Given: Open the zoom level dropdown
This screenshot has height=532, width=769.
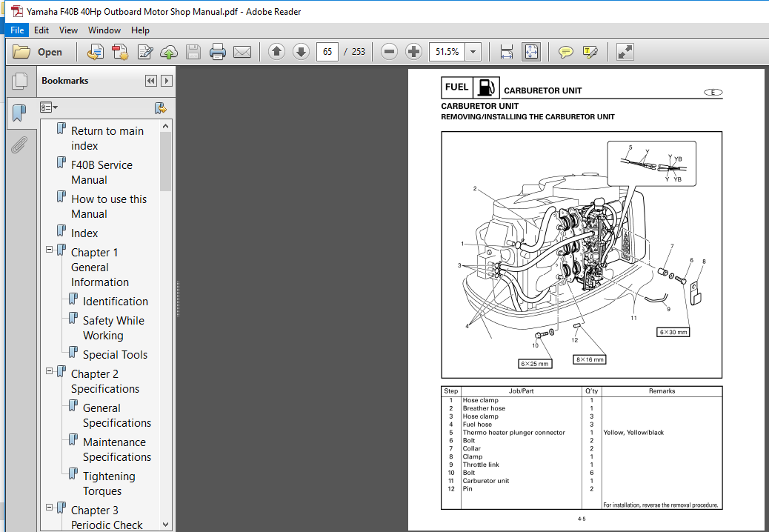Looking at the screenshot, I should click(x=473, y=51).
